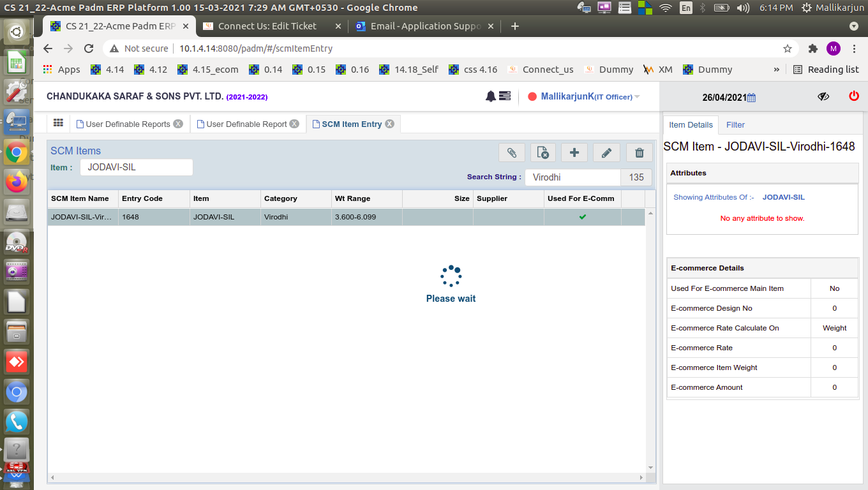Open the notifications bell icon

490,96
